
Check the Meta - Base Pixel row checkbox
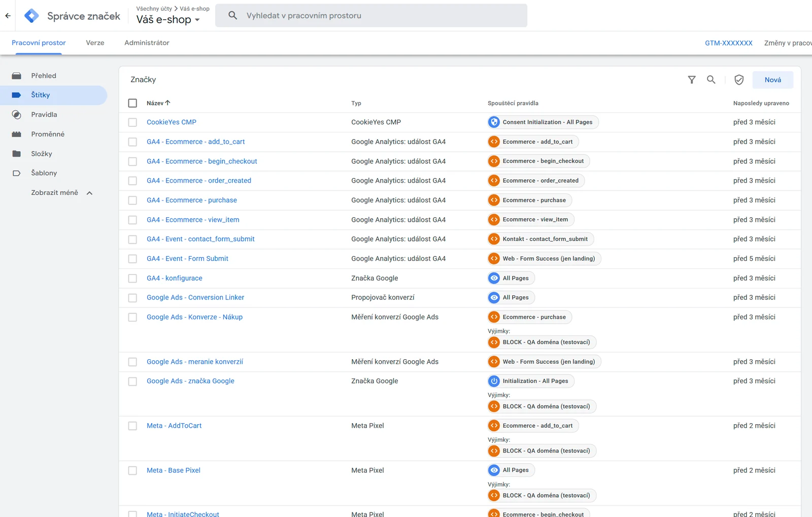132,470
